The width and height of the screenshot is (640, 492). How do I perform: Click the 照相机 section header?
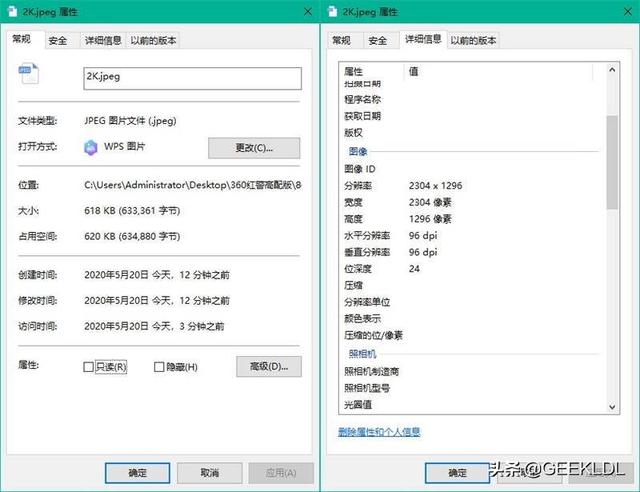pyautogui.click(x=361, y=354)
